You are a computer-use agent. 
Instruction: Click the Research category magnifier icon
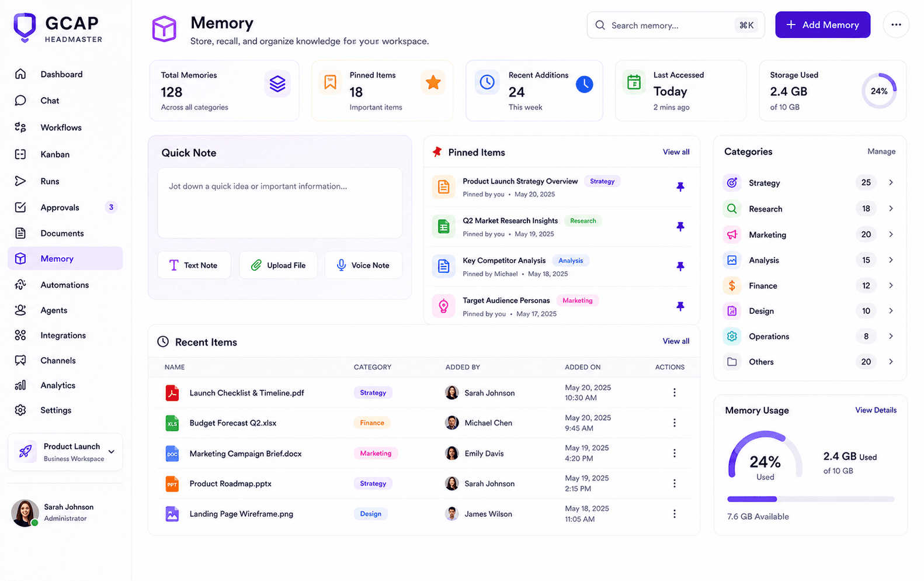click(x=732, y=209)
